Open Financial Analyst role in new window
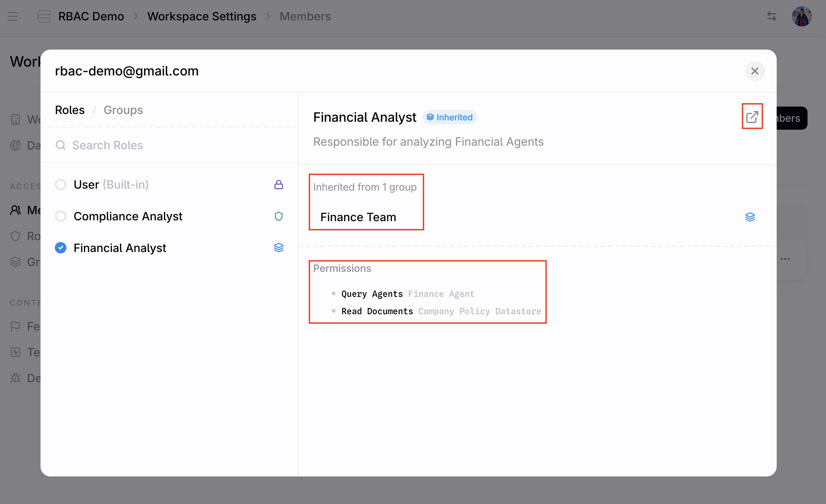Screen dimensions: 826x504 tap(752, 116)
